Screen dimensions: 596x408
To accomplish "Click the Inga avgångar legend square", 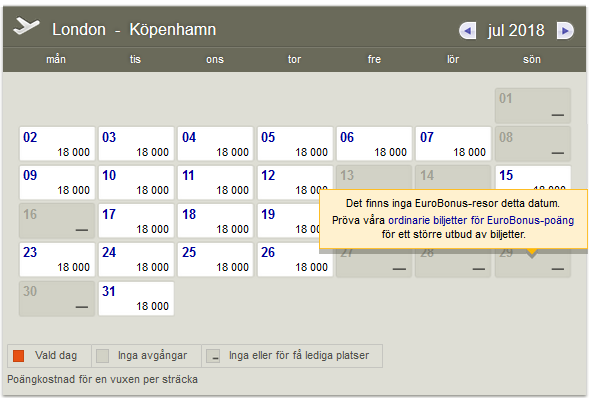I will coord(103,356).
